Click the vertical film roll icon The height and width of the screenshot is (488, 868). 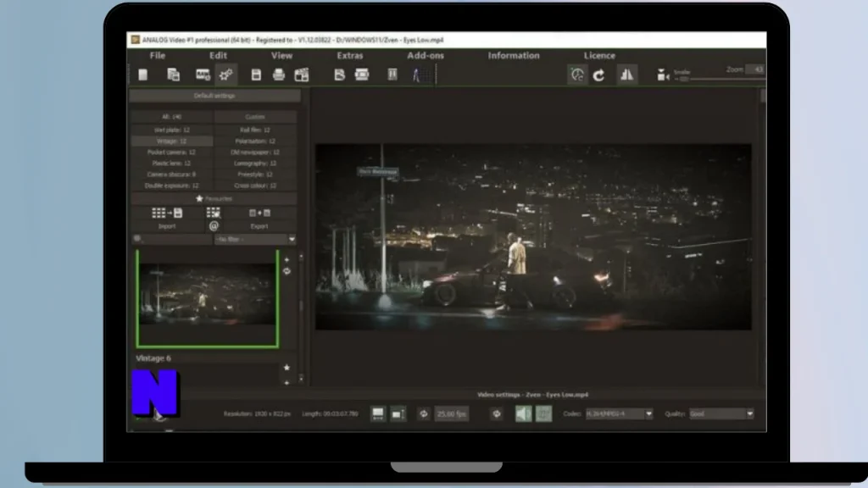(392, 75)
